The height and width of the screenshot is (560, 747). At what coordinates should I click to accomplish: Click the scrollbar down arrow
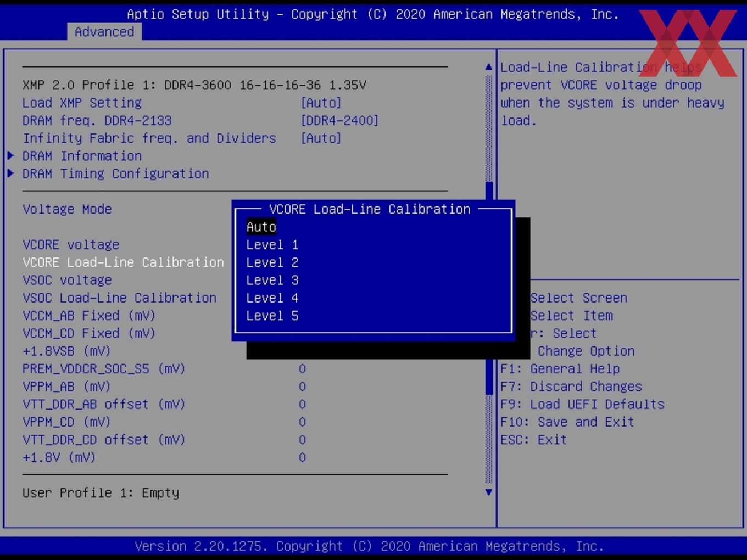click(489, 492)
